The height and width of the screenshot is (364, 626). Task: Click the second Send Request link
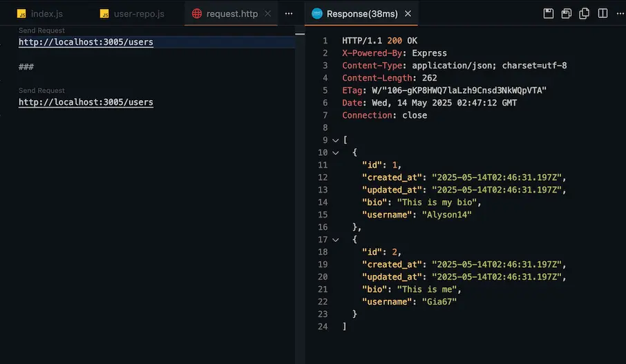[41, 90]
